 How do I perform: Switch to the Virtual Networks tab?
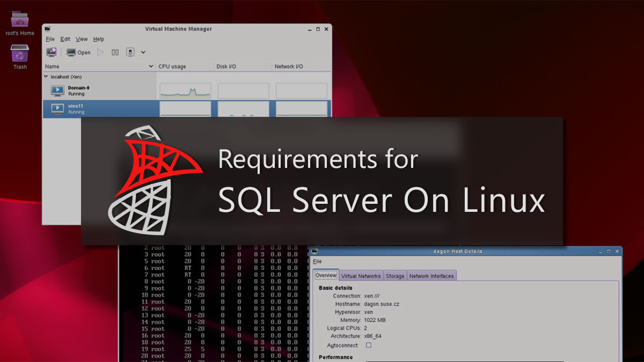click(360, 275)
